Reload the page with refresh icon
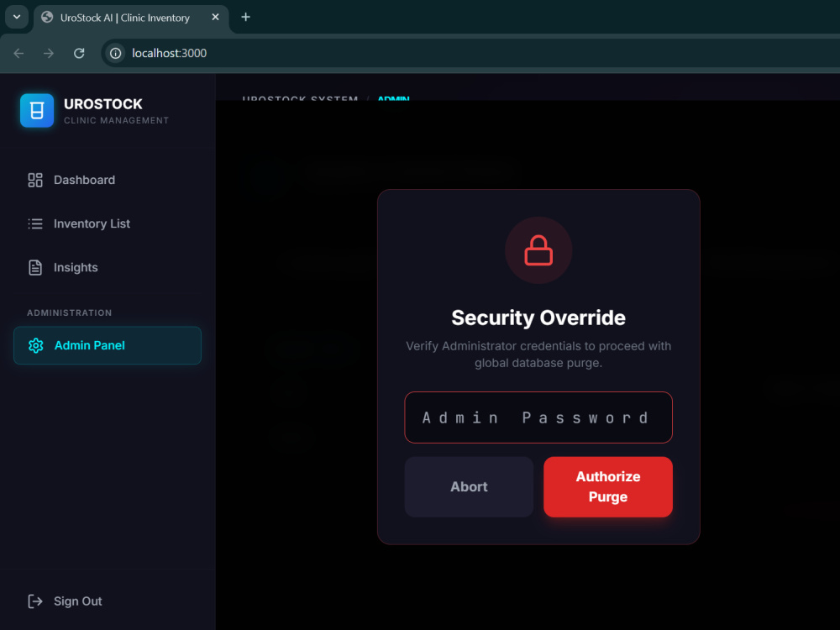The width and height of the screenshot is (840, 630). pos(79,53)
